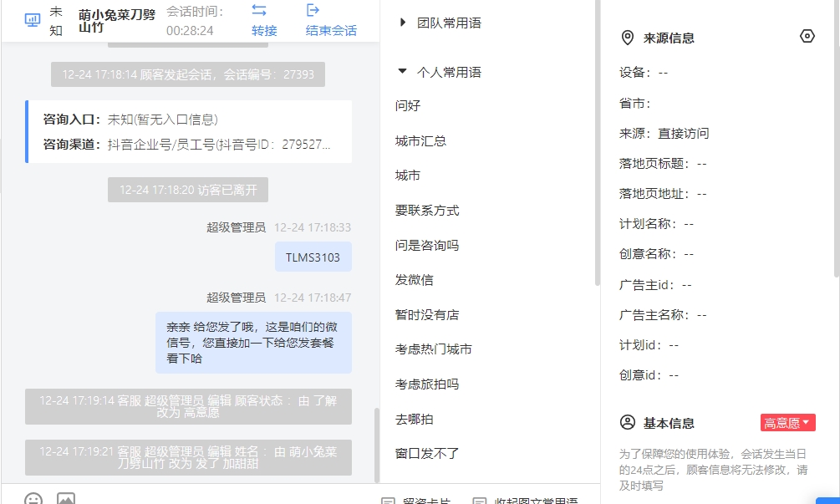Viewport: 840px width, 504px height.
Task: Click the 结束会话 exit icon
Action: pyautogui.click(x=313, y=10)
